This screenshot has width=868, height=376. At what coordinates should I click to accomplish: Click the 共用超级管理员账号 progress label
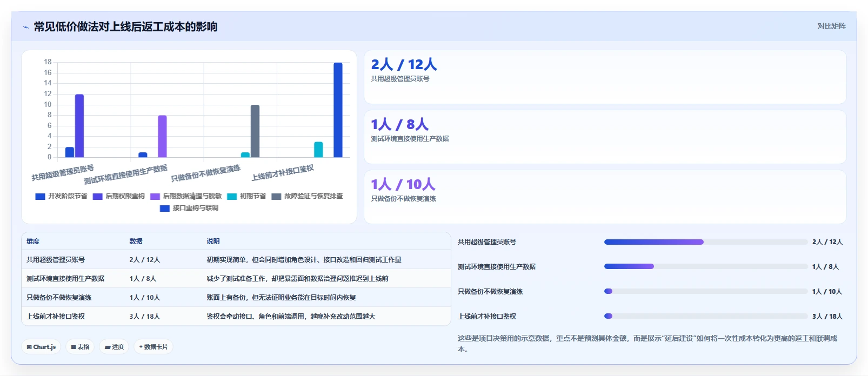pyautogui.click(x=487, y=242)
